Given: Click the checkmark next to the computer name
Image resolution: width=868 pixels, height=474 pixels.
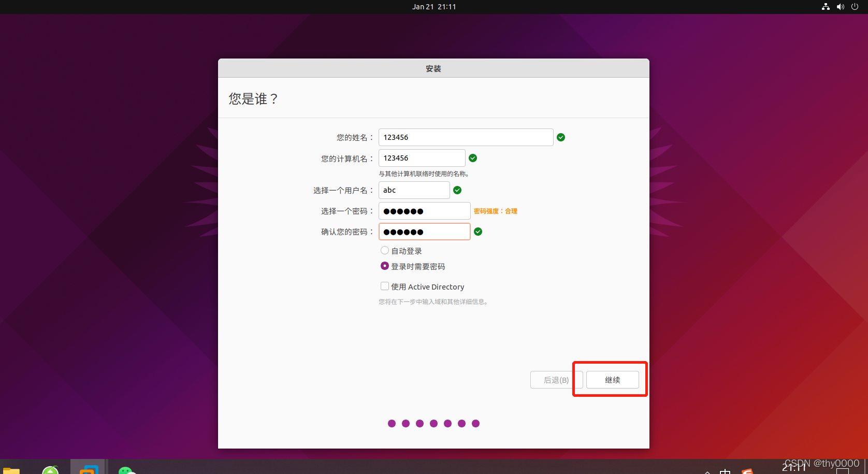Looking at the screenshot, I should [x=472, y=158].
